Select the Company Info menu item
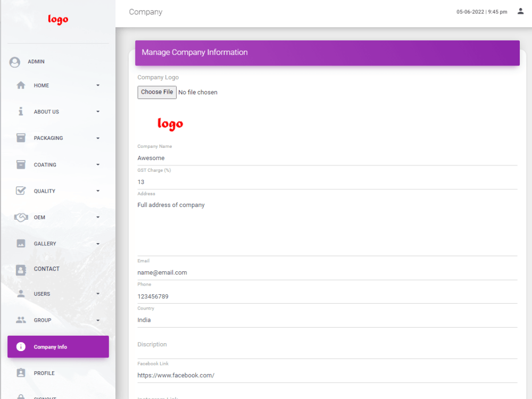The width and height of the screenshot is (532, 399). (x=58, y=346)
